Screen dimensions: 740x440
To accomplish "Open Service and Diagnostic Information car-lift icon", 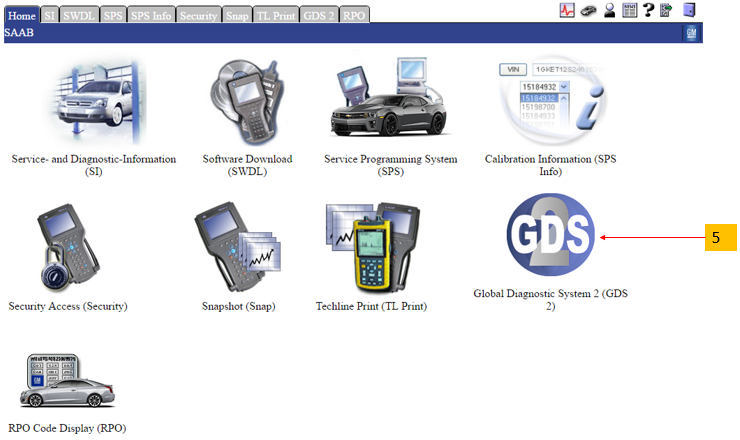I will 92,100.
